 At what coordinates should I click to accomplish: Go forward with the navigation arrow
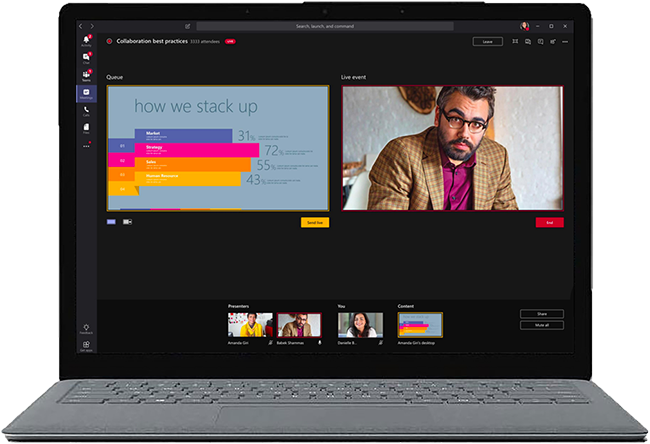point(92,26)
